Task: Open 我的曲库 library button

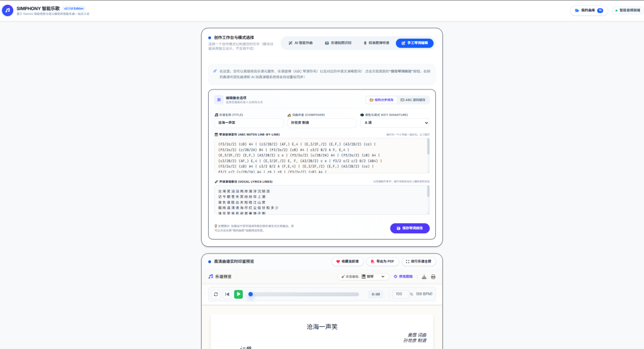Action: click(589, 10)
